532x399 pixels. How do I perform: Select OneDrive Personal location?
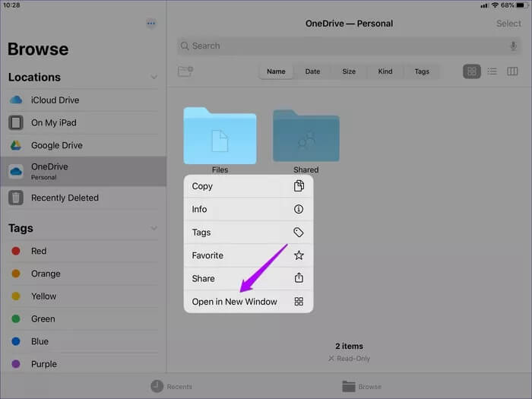coord(83,171)
